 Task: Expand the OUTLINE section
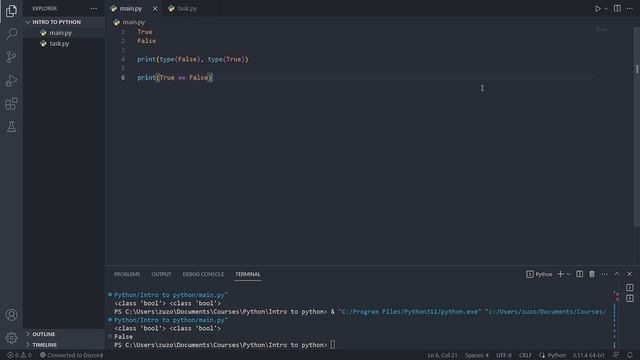(x=44, y=334)
